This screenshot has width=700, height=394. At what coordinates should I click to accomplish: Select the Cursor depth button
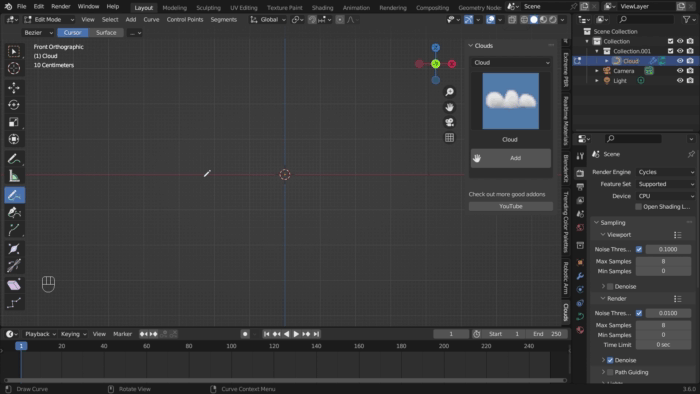(x=72, y=33)
